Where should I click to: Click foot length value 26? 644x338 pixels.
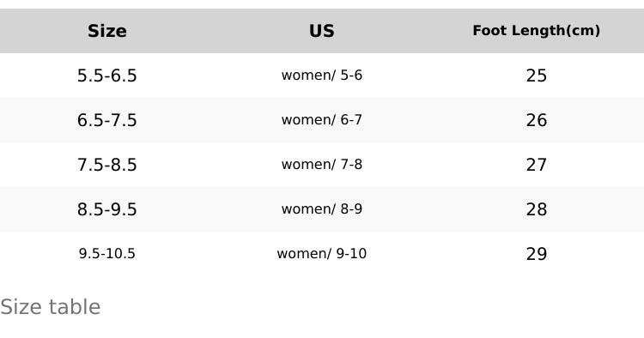tap(537, 120)
